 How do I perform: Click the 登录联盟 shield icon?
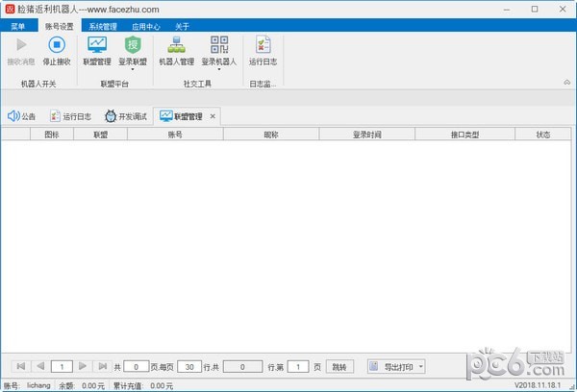point(133,45)
